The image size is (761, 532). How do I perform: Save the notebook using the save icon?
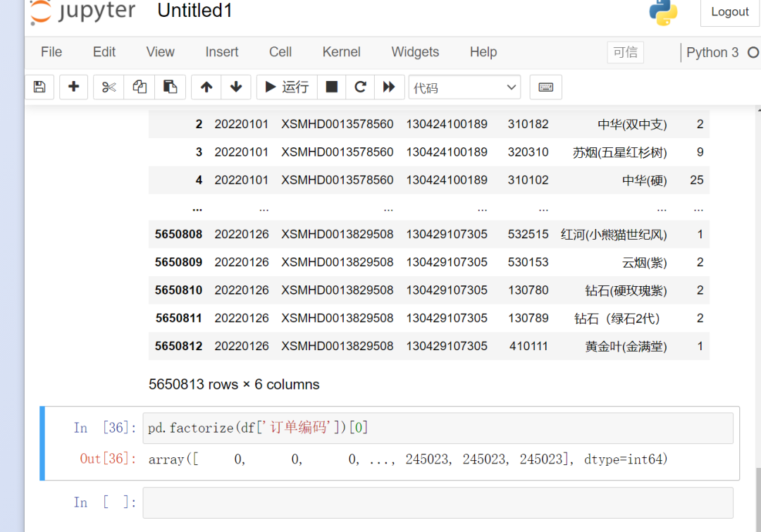pyautogui.click(x=39, y=87)
